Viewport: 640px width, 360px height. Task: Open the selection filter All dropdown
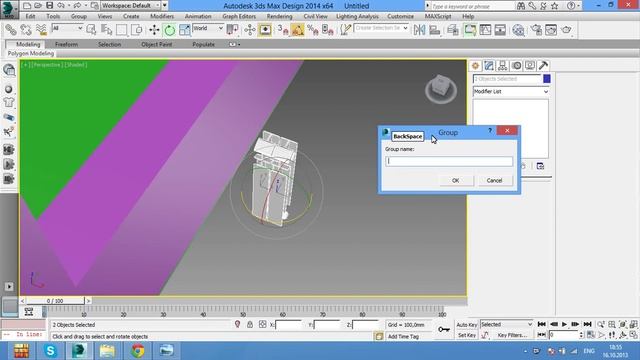(67, 28)
